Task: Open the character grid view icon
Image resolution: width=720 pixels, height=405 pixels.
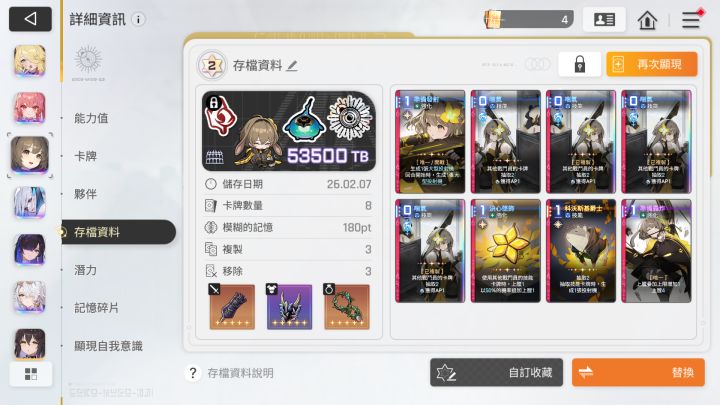Action: 31,374
